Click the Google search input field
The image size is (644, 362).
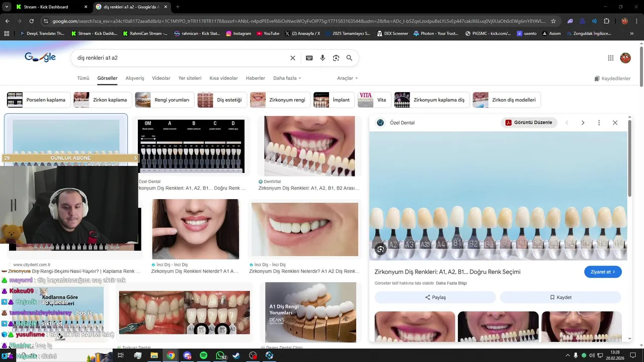181,58
